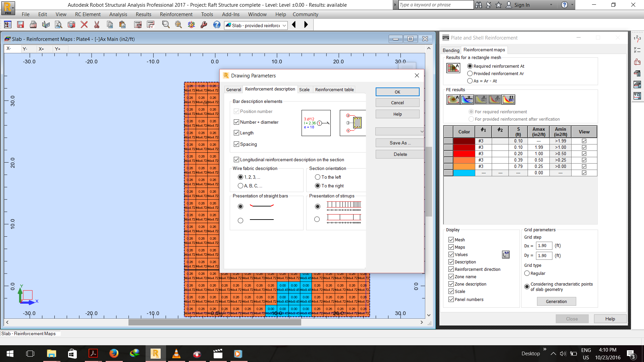
Task: Select the reinforcement area 'A' FE results icon
Action: (x=453, y=100)
